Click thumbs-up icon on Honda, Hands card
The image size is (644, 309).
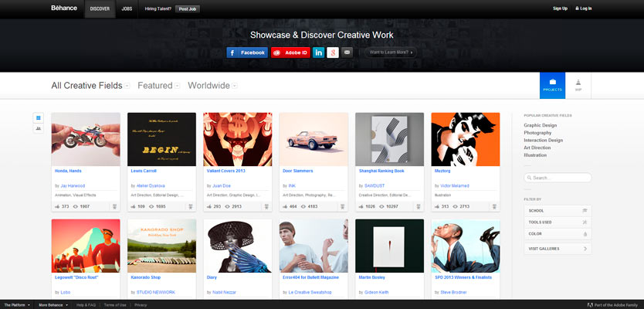coord(57,206)
